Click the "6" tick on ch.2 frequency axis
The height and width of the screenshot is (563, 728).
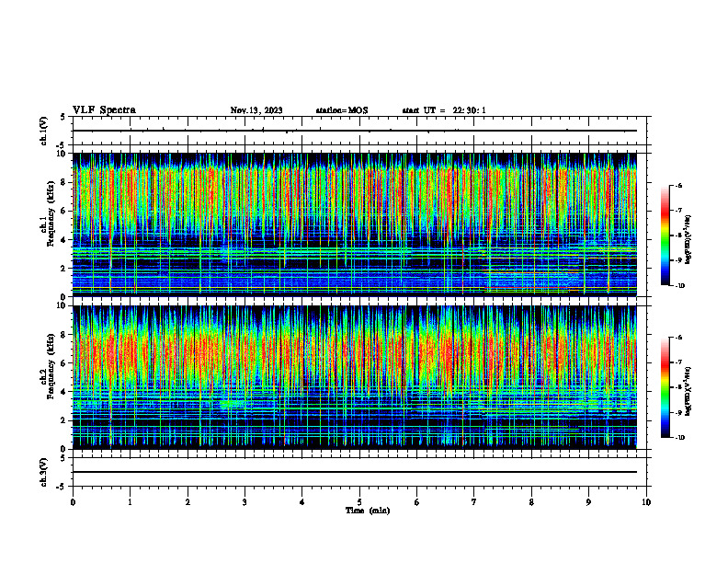tap(64, 363)
